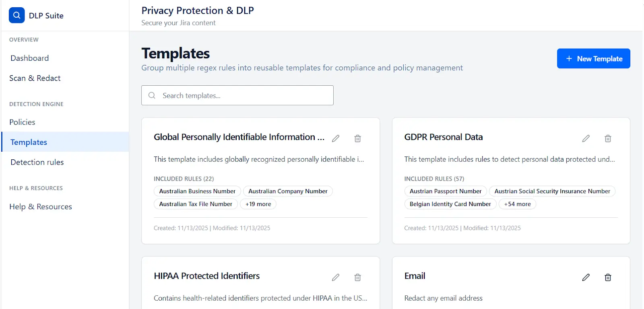Click the Privacy Protection & DLP header
Viewport: 644px width, 309px height.
(198, 10)
